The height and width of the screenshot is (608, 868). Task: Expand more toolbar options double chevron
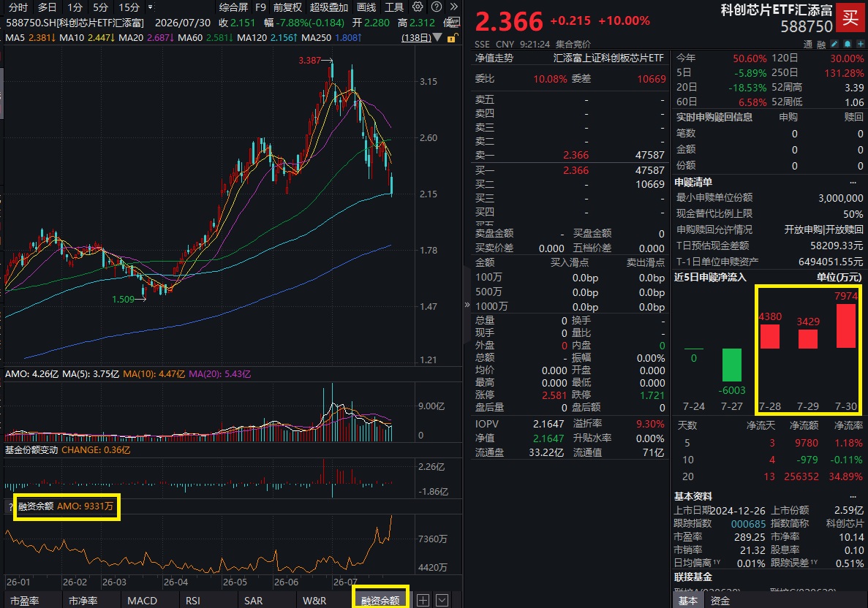click(x=454, y=7)
